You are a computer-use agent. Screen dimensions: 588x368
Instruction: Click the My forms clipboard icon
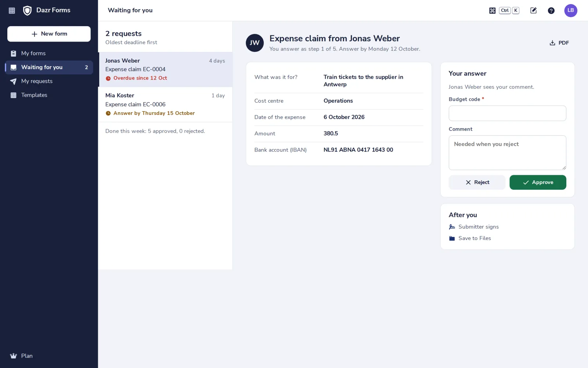tap(14, 53)
